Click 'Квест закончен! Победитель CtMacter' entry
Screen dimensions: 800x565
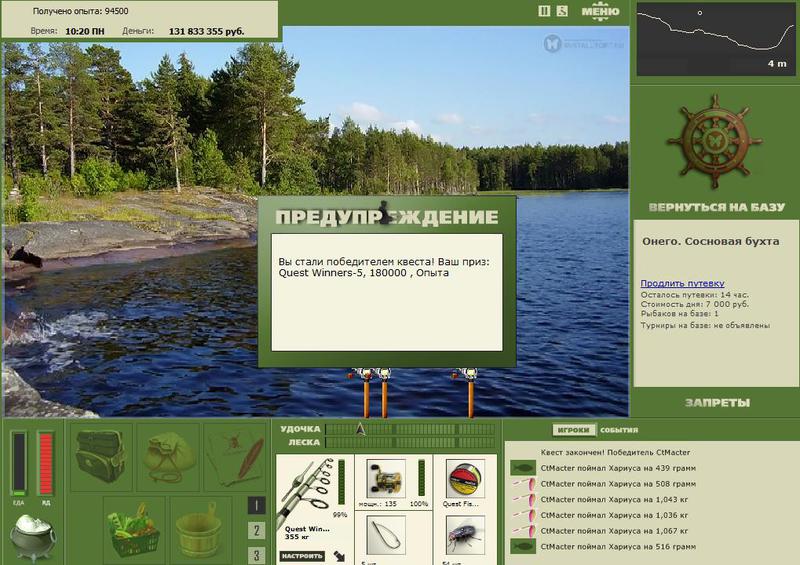[615, 452]
